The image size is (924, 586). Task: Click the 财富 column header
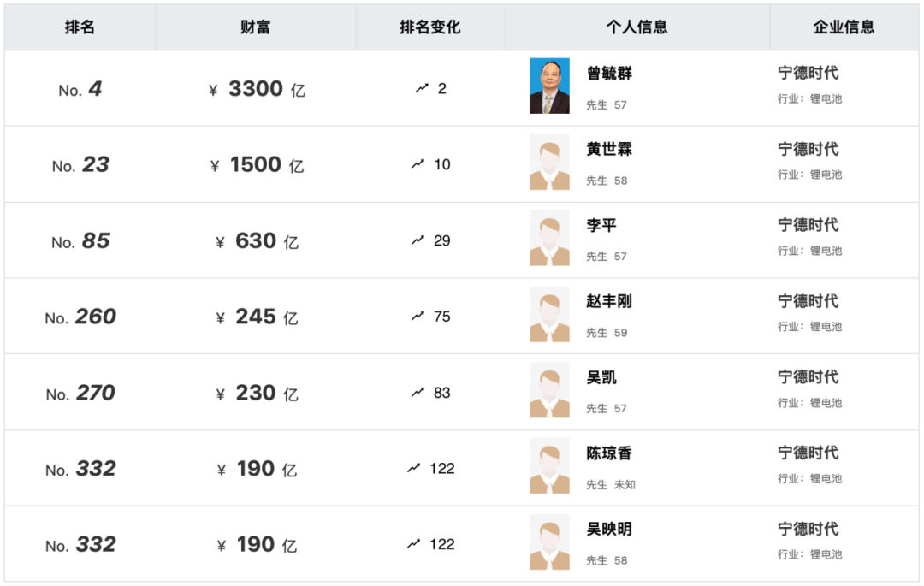point(255,27)
